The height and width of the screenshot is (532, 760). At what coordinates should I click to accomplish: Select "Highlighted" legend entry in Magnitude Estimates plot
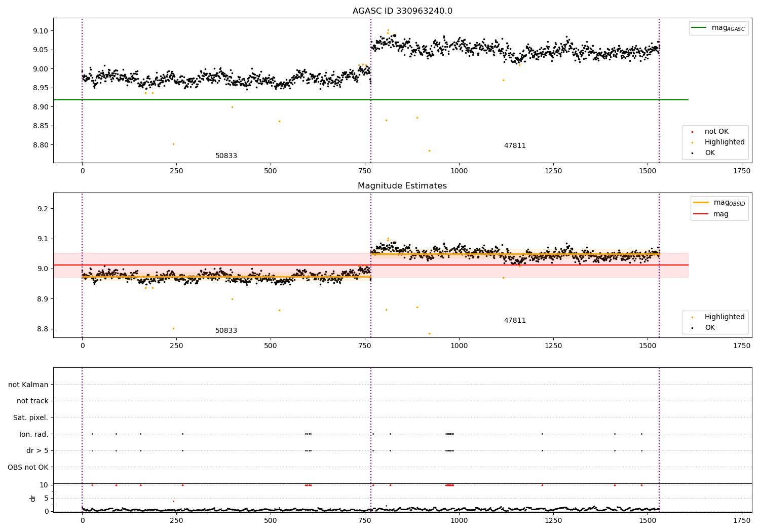tap(725, 317)
